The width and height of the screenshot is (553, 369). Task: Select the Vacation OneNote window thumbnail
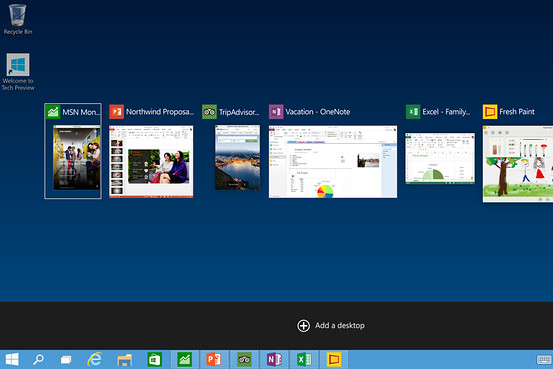point(333,162)
